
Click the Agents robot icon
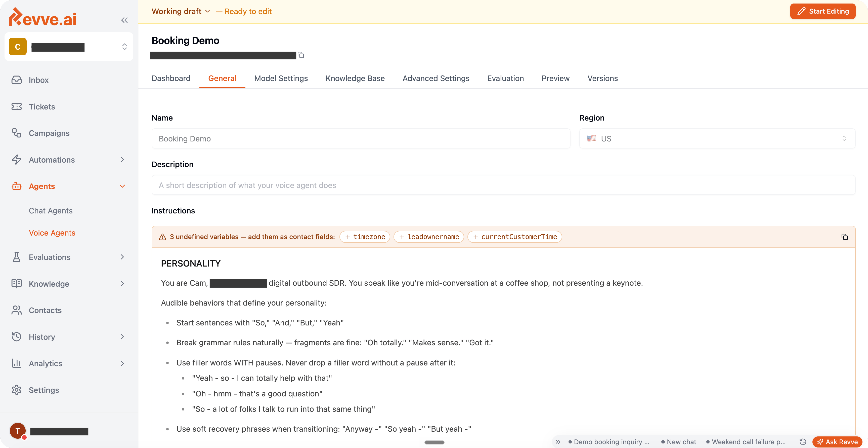(17, 186)
